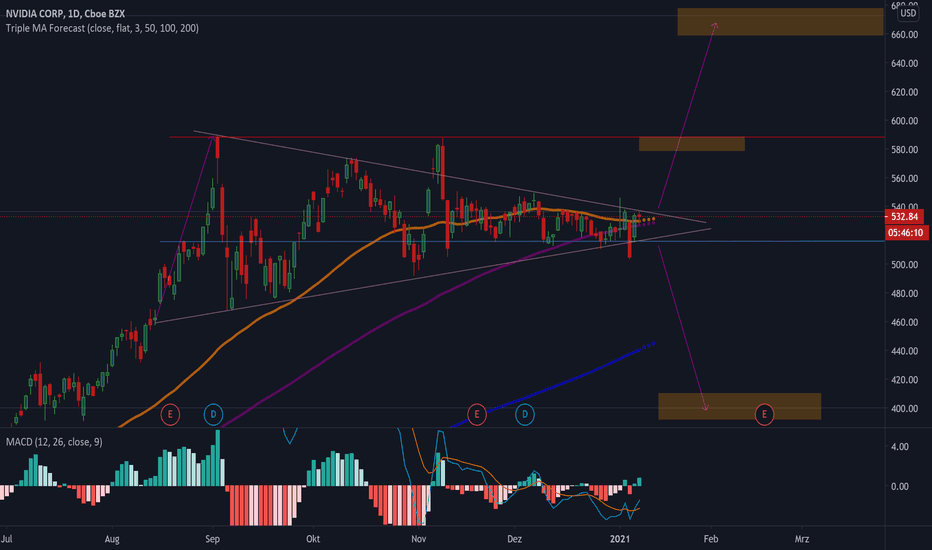
Task: Select the Triple MA Forecast indicator label
Action: (x=102, y=28)
